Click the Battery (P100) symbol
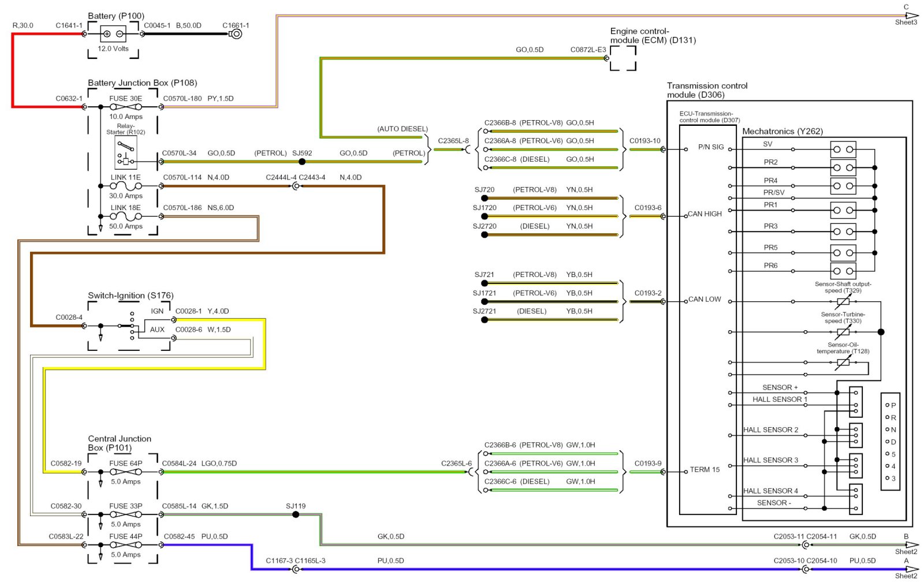Screen dimensions: 924x583 [113, 34]
